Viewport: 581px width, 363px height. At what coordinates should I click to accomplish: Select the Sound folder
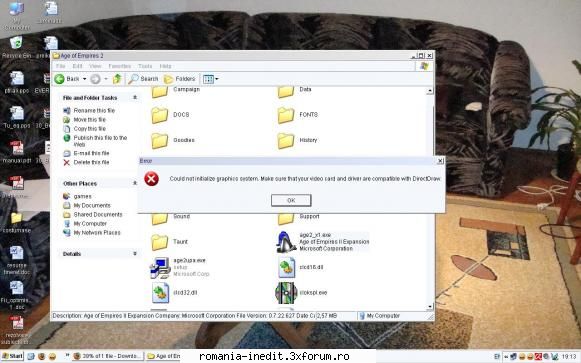[x=171, y=219]
